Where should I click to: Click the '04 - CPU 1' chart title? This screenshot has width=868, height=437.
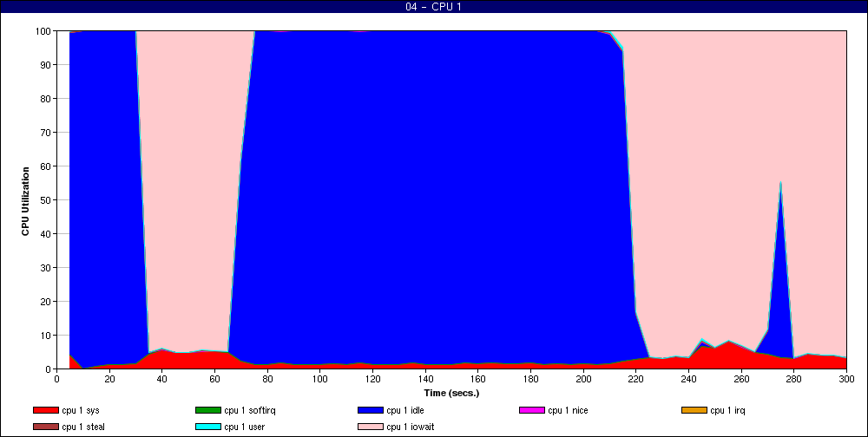pyautogui.click(x=433, y=7)
